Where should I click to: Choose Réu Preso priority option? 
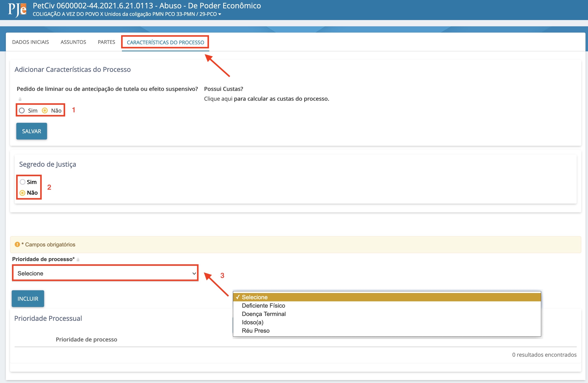[387, 331]
